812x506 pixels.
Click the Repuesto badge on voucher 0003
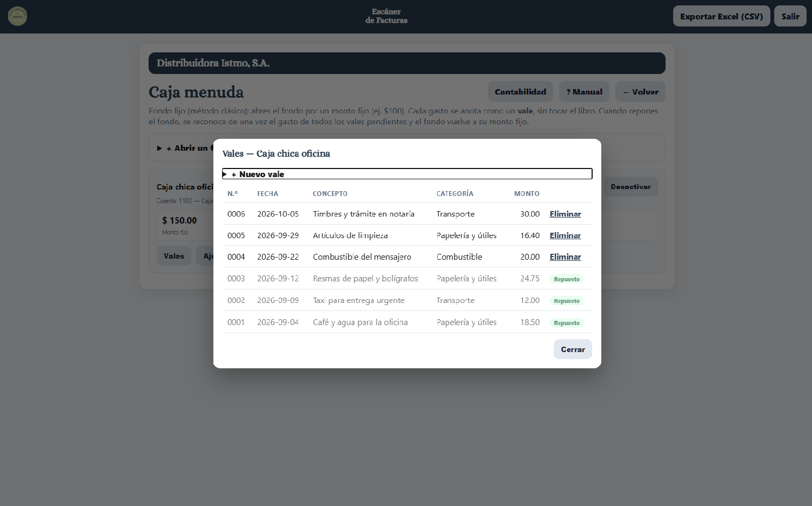coord(566,279)
